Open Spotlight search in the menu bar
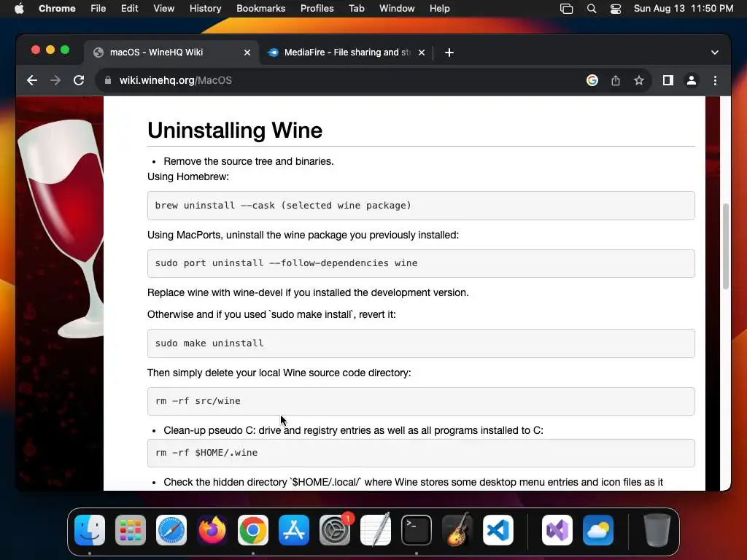The width and height of the screenshot is (747, 560). tap(591, 9)
